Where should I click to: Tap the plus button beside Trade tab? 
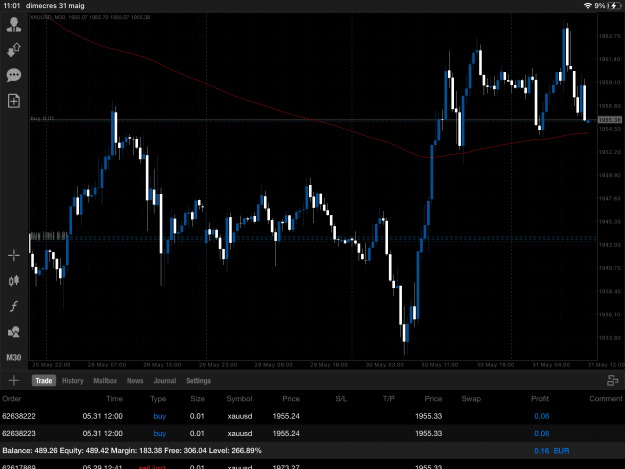coord(14,381)
